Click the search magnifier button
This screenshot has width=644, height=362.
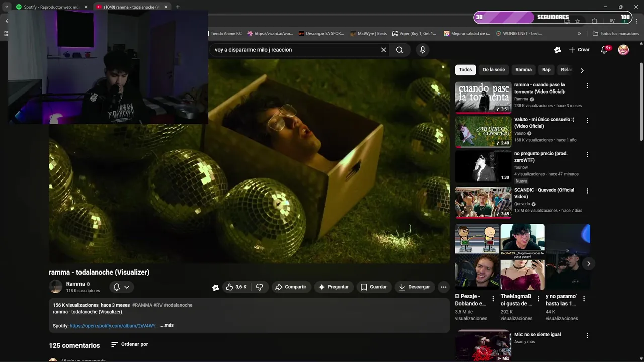pyautogui.click(x=399, y=50)
